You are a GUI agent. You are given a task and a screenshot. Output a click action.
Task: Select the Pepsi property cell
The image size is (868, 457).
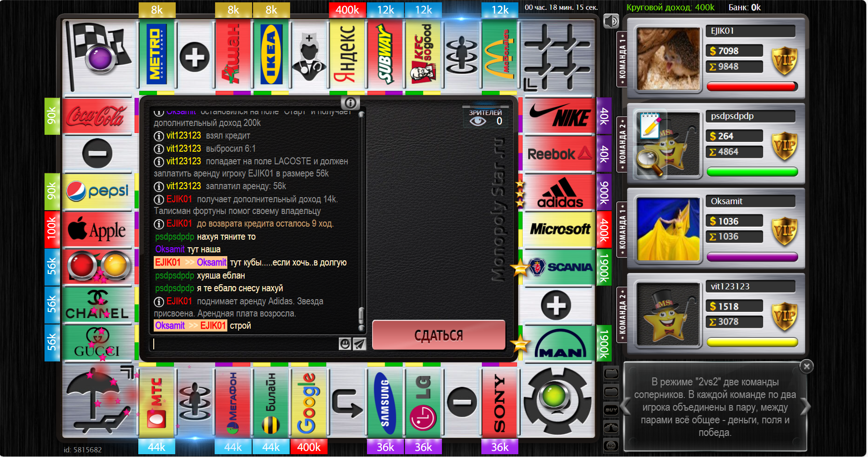tap(98, 192)
